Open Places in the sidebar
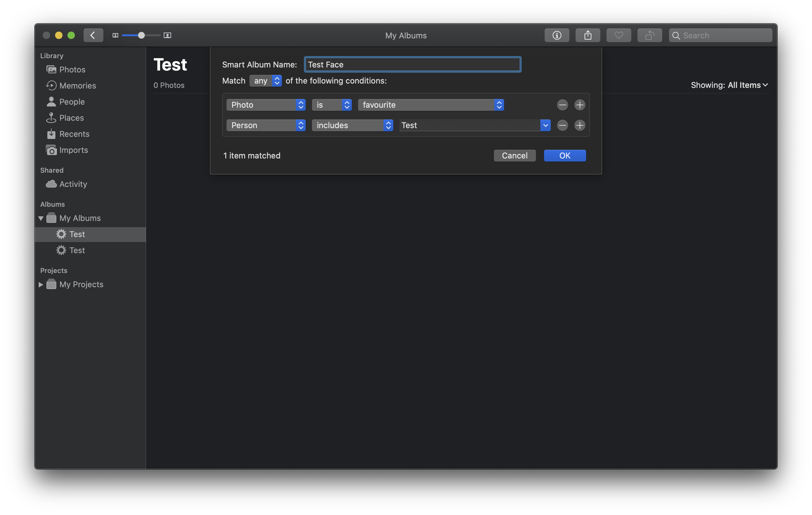This screenshot has width=812, height=515. point(71,118)
